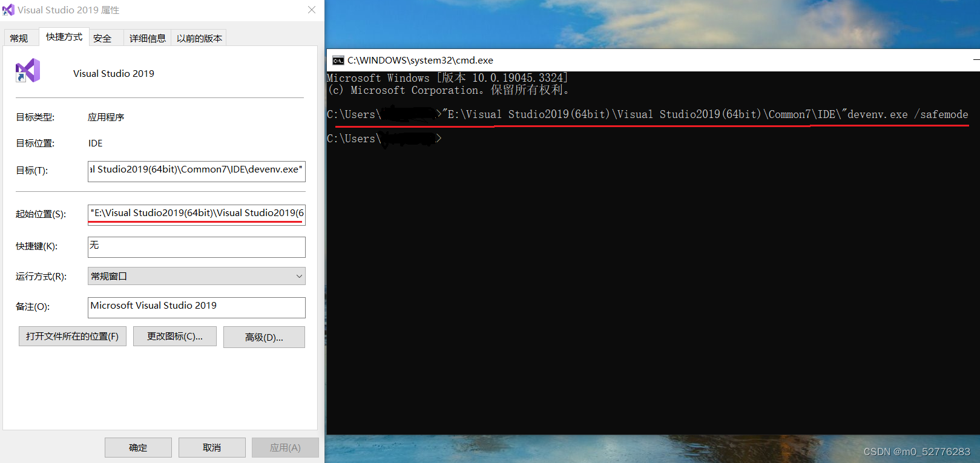This screenshot has height=463, width=980.
Task: Click the Microsoft Corporation copyright line in cmd
Action: pos(449,90)
